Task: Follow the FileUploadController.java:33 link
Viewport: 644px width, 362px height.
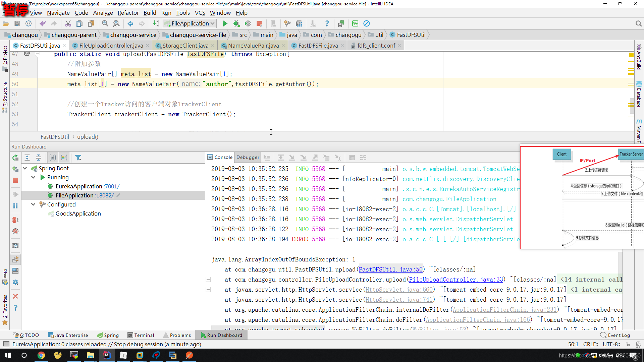Action: click(456, 280)
